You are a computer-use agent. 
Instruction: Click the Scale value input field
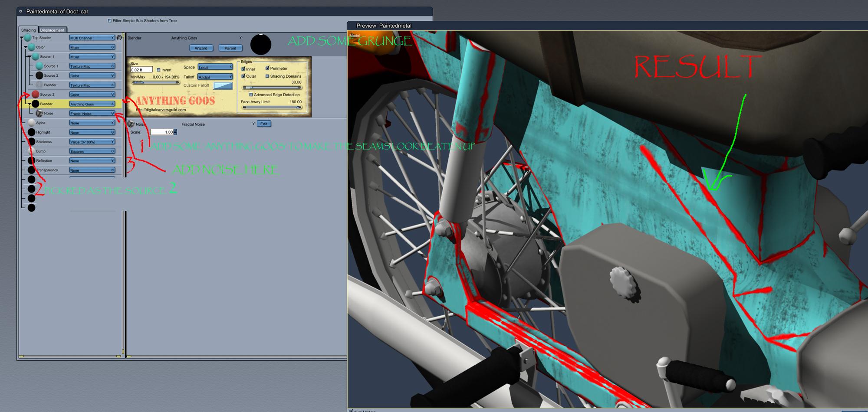tap(162, 132)
